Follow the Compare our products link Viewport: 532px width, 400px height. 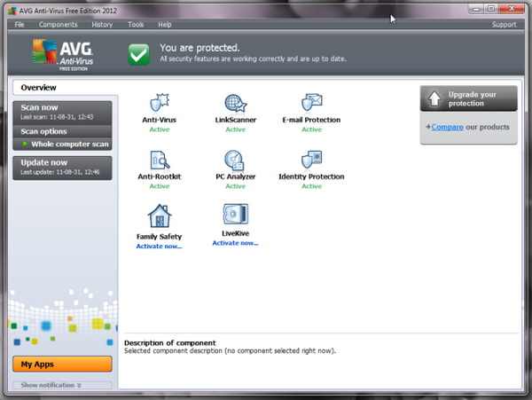[x=447, y=127]
